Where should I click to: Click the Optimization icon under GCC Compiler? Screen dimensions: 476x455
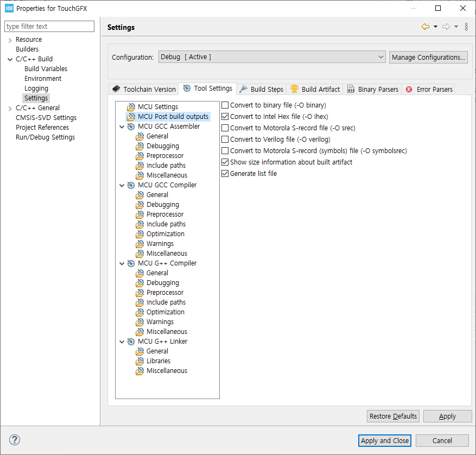tap(139, 234)
